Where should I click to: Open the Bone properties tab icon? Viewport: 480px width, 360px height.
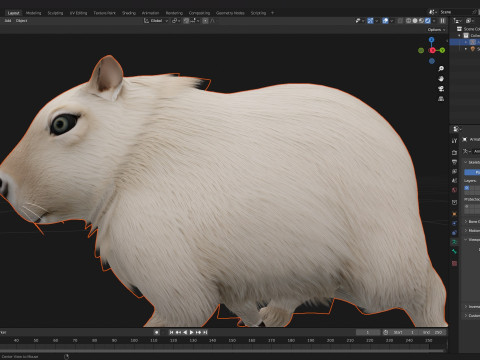(454, 252)
